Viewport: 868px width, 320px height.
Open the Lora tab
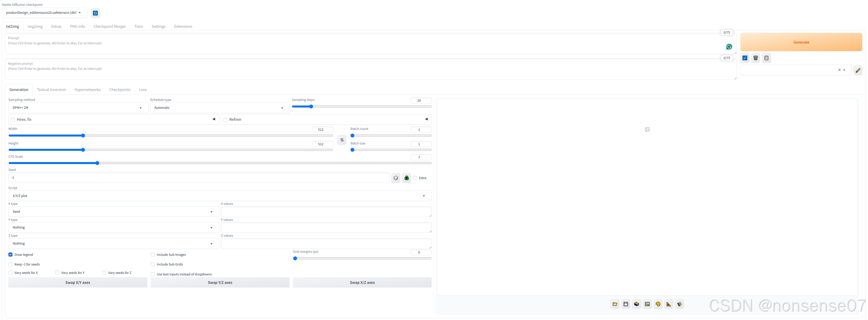[x=143, y=90]
